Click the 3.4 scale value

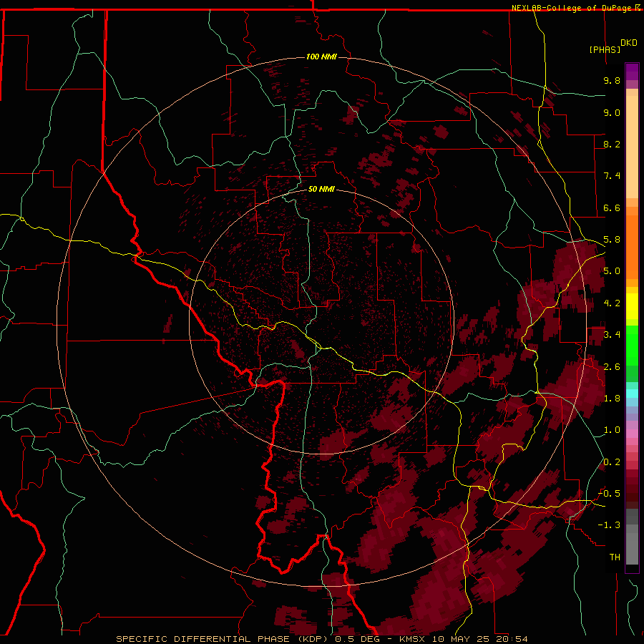pyautogui.click(x=612, y=335)
